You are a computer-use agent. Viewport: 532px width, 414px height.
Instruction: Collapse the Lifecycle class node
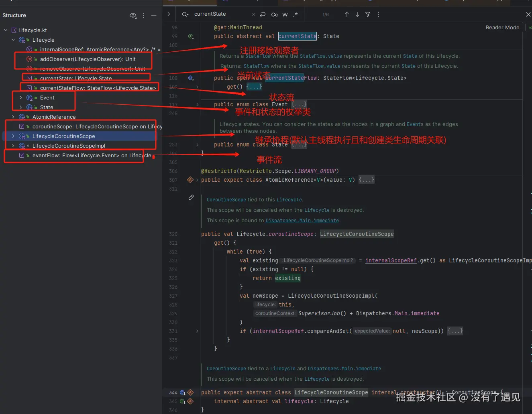(x=13, y=40)
